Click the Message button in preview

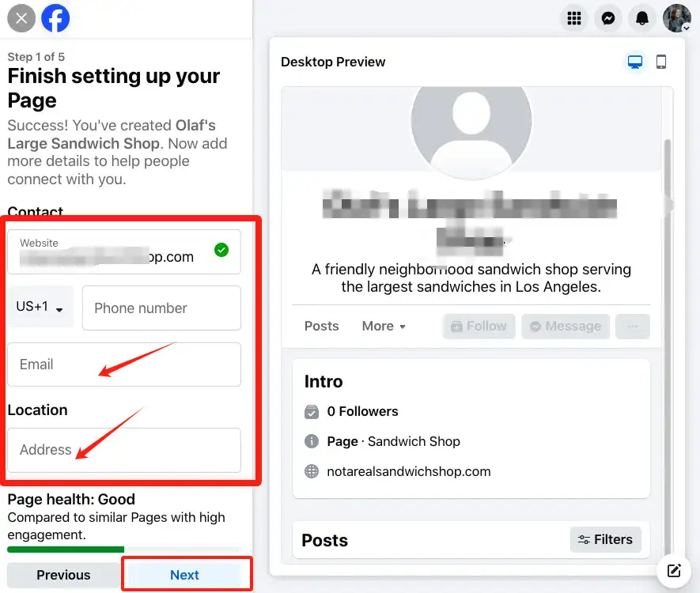point(566,327)
